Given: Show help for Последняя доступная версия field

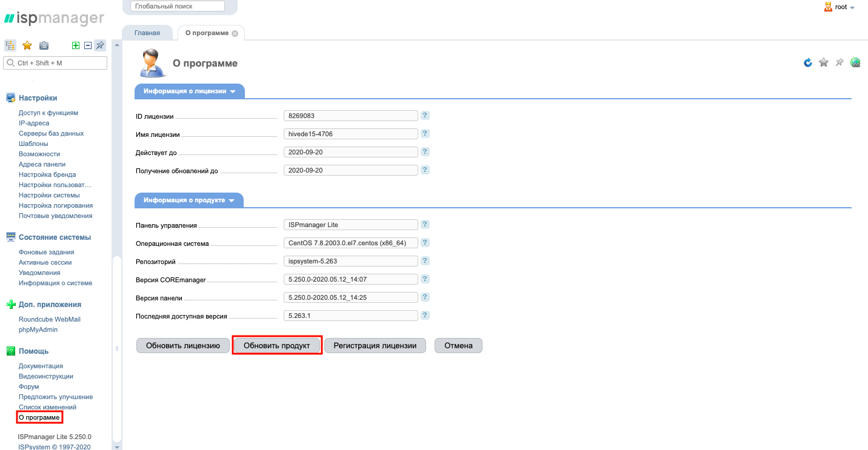Looking at the screenshot, I should 425,315.
